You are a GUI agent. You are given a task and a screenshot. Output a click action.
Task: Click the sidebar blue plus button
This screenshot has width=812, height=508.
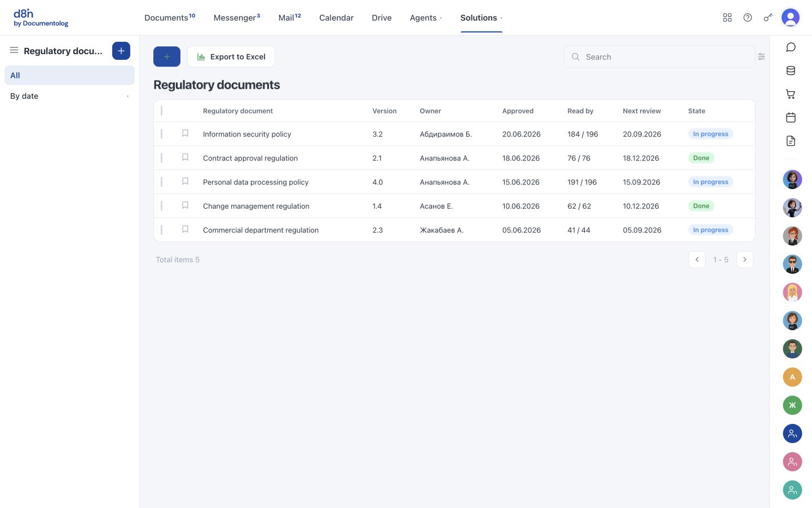click(121, 51)
